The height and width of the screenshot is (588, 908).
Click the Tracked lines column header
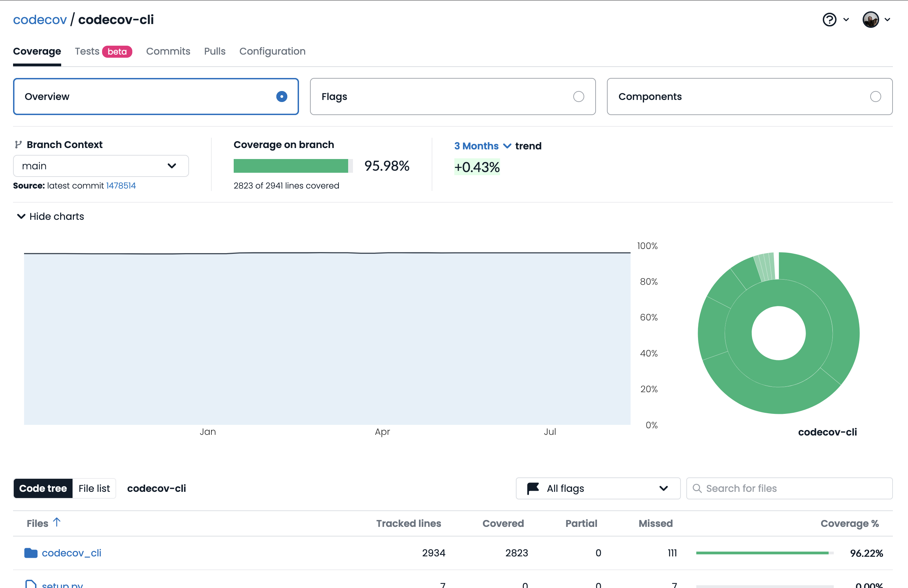click(408, 523)
